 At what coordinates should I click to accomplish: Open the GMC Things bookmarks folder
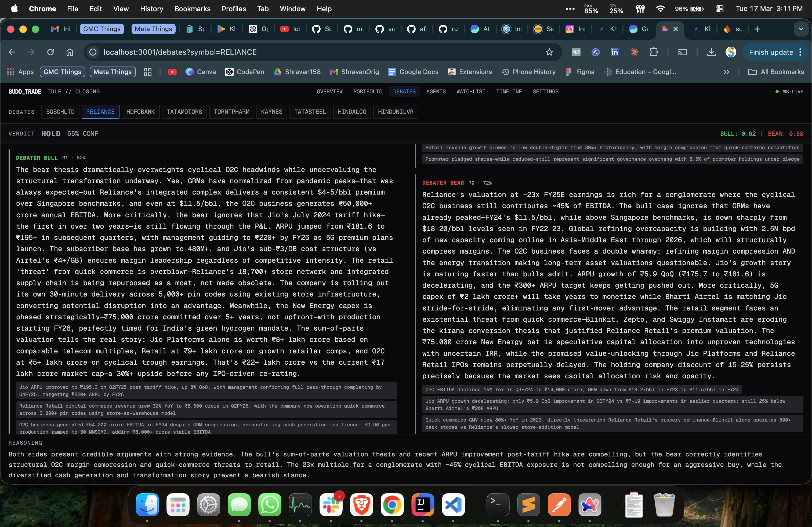63,72
